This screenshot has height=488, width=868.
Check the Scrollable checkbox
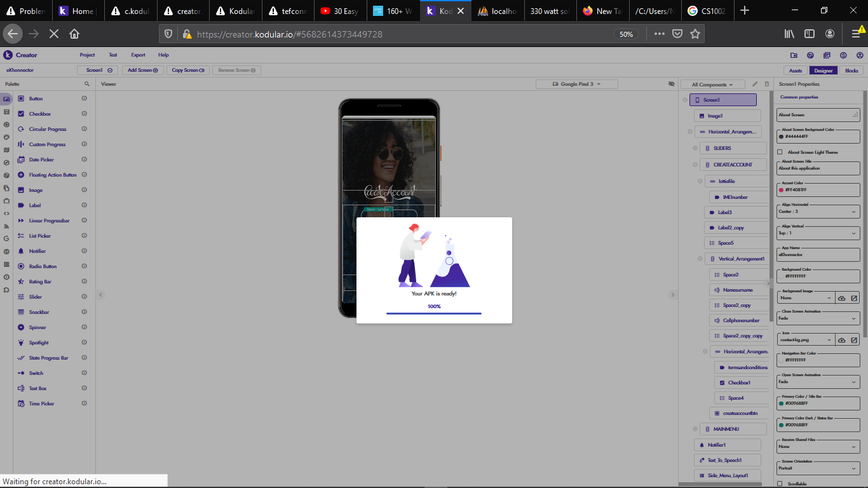(x=780, y=484)
